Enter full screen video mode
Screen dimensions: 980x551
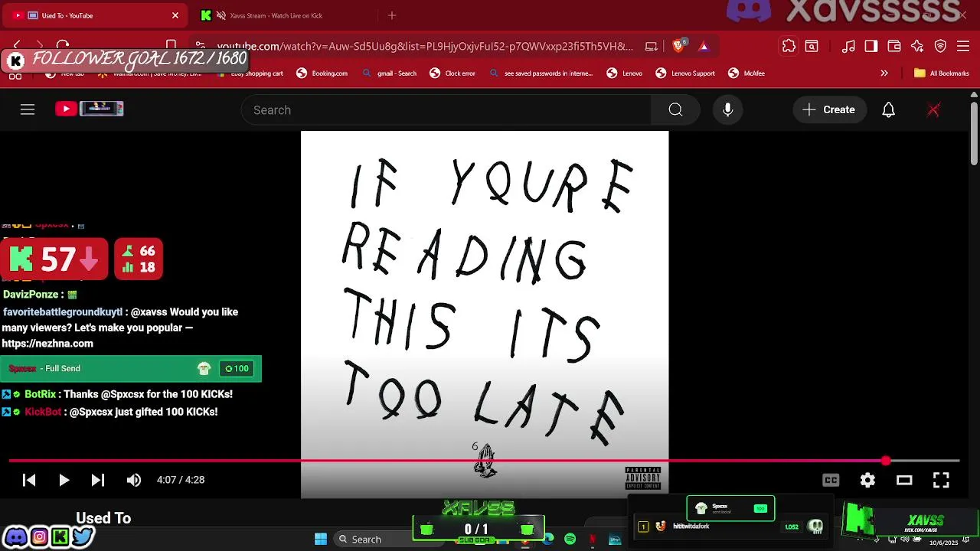point(941,480)
